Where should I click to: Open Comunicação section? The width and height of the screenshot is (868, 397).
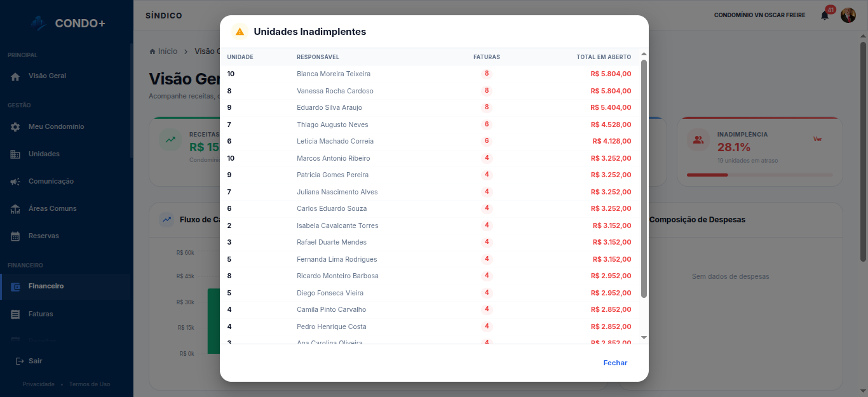pos(65,182)
